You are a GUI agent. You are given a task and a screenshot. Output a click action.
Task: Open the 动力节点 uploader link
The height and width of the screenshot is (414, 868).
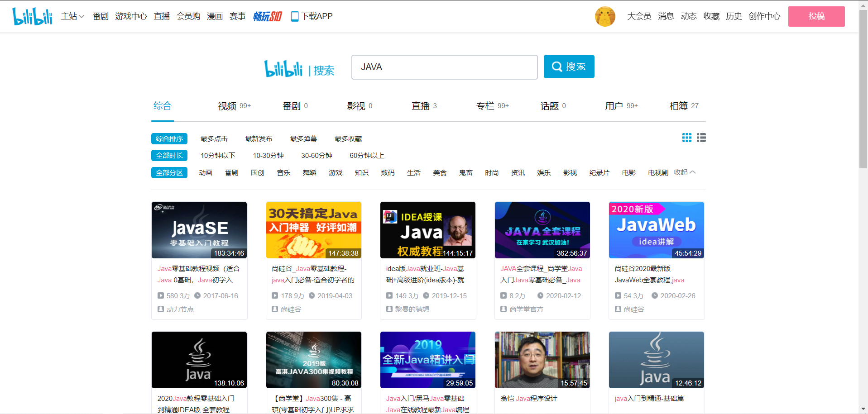[180, 309]
